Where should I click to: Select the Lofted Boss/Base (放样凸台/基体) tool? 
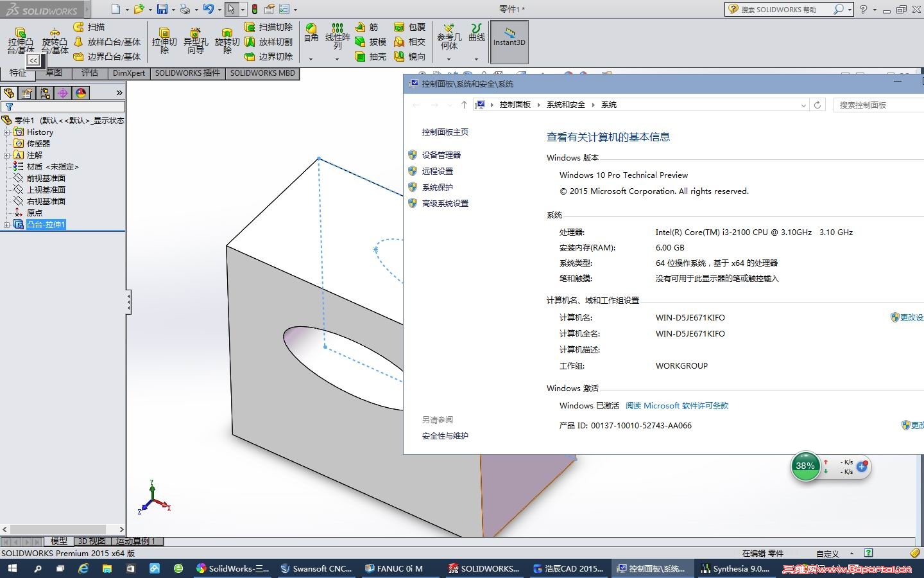click(107, 42)
